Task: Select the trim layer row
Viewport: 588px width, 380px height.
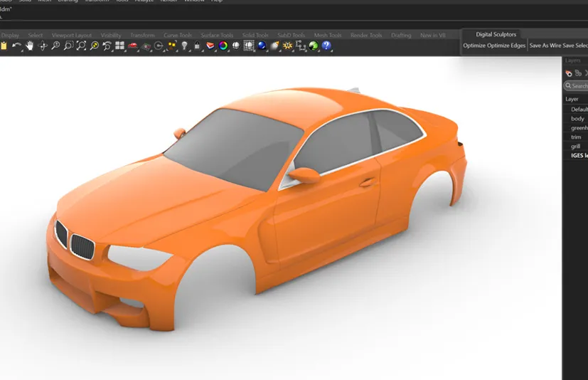Action: tap(576, 137)
